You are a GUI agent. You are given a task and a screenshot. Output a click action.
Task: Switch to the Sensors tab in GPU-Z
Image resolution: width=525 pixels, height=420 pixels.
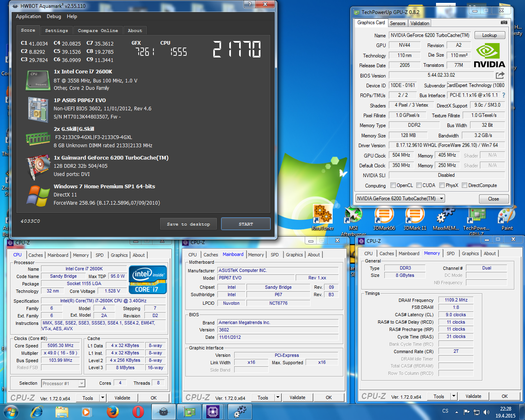(397, 23)
